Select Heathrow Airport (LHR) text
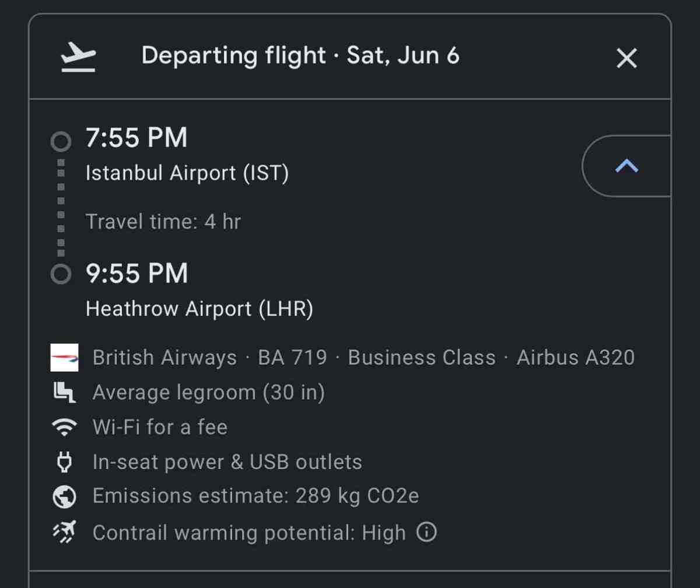This screenshot has height=588, width=700. pyautogui.click(x=199, y=309)
